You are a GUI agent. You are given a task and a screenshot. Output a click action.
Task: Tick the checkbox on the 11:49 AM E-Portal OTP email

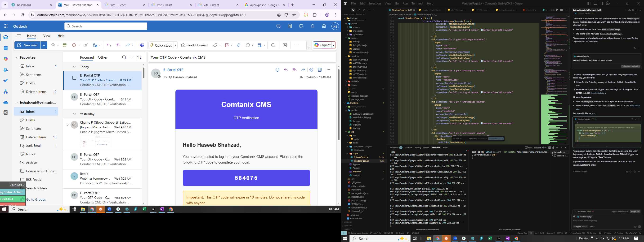[x=74, y=78]
